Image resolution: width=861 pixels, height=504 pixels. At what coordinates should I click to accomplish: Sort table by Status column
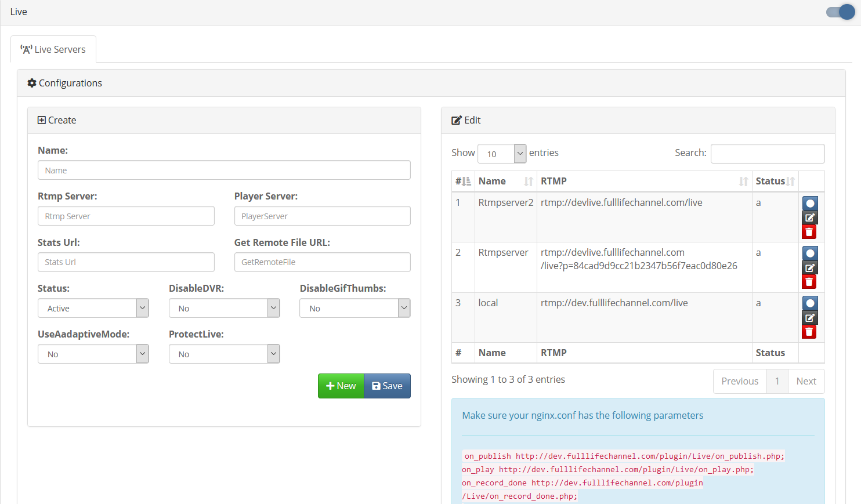(775, 182)
